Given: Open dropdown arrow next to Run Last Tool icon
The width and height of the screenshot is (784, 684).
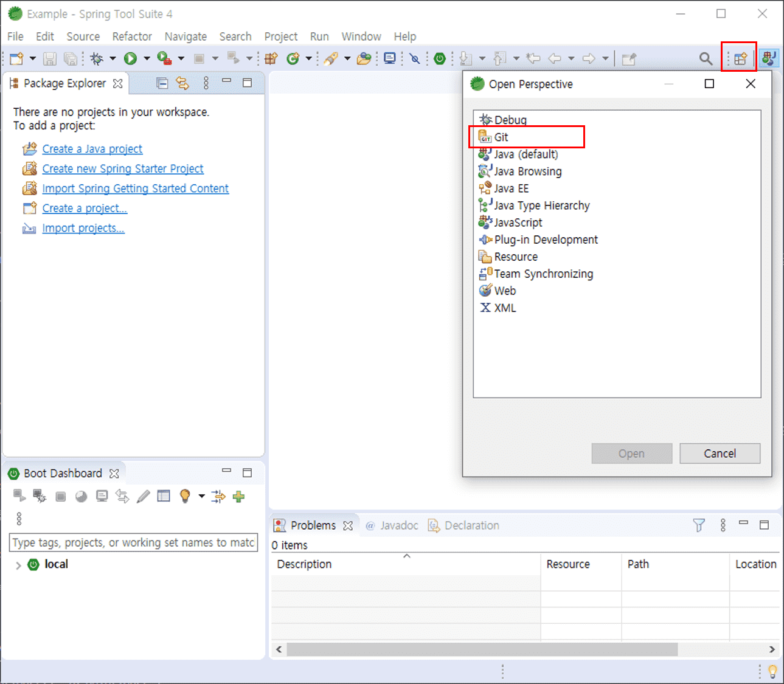Looking at the screenshot, I should 181,58.
